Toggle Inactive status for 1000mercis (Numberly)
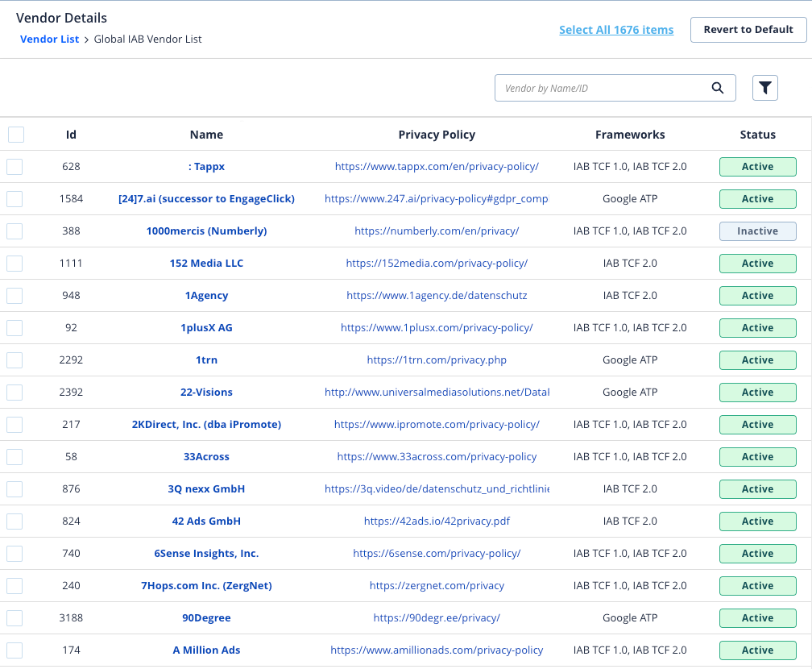The image size is (812, 669). pyautogui.click(x=757, y=231)
